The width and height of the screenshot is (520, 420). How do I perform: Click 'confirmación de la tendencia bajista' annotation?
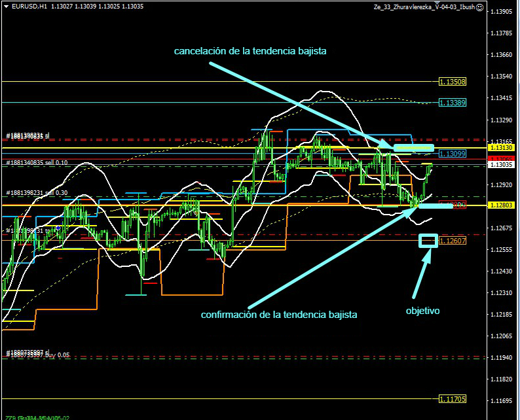[279, 315]
